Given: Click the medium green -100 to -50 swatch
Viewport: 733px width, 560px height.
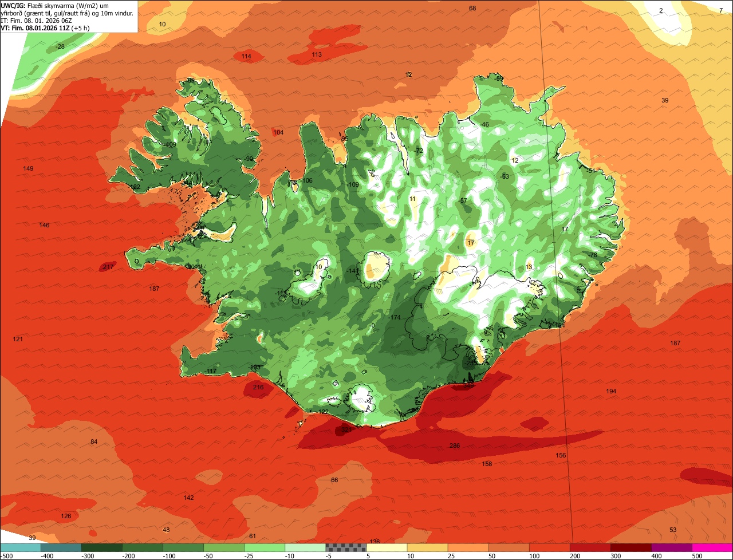Looking at the screenshot, I should pos(184,547).
